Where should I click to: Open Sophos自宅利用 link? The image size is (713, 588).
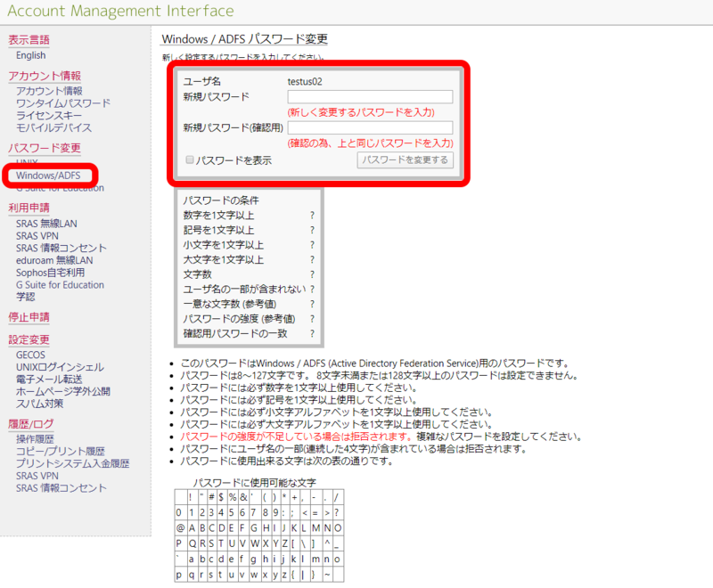point(50,273)
